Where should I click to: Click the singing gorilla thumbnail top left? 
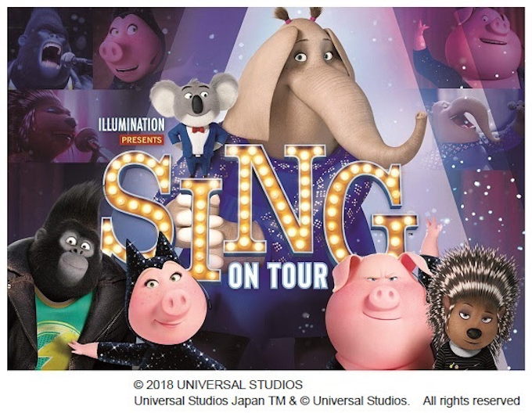[x=50, y=48]
